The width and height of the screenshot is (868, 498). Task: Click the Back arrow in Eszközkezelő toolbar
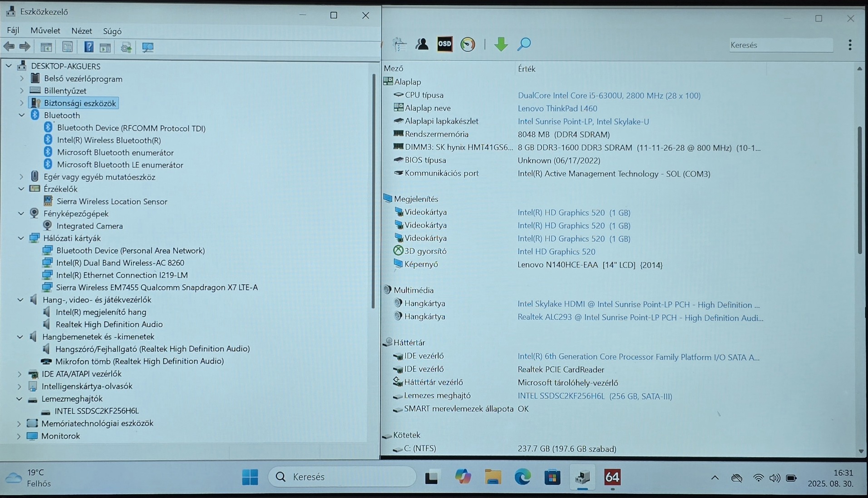[9, 46]
